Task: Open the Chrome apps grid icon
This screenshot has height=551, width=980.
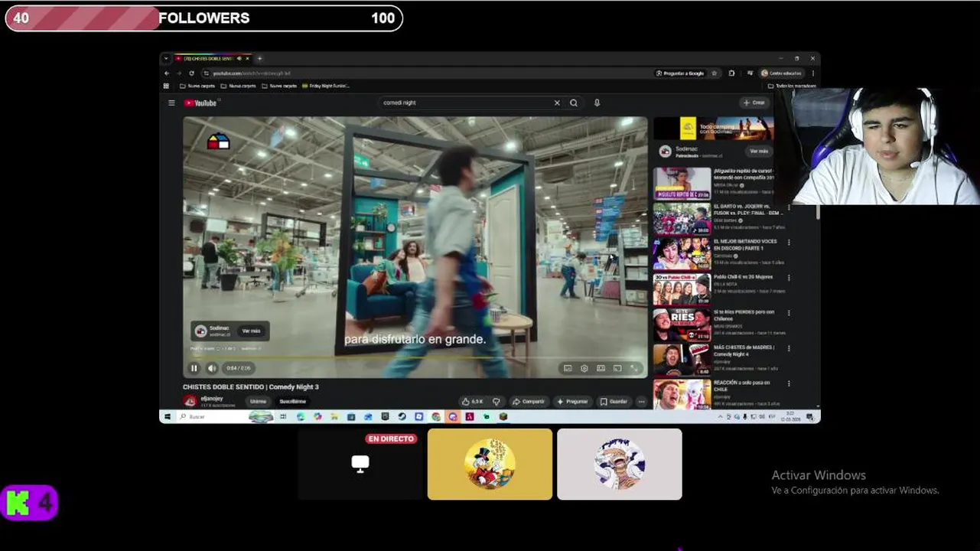Action: pos(166,86)
